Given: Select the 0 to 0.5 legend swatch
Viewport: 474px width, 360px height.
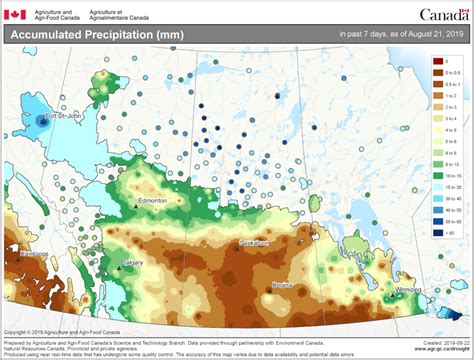Looking at the screenshot, I should pyautogui.click(x=438, y=73).
